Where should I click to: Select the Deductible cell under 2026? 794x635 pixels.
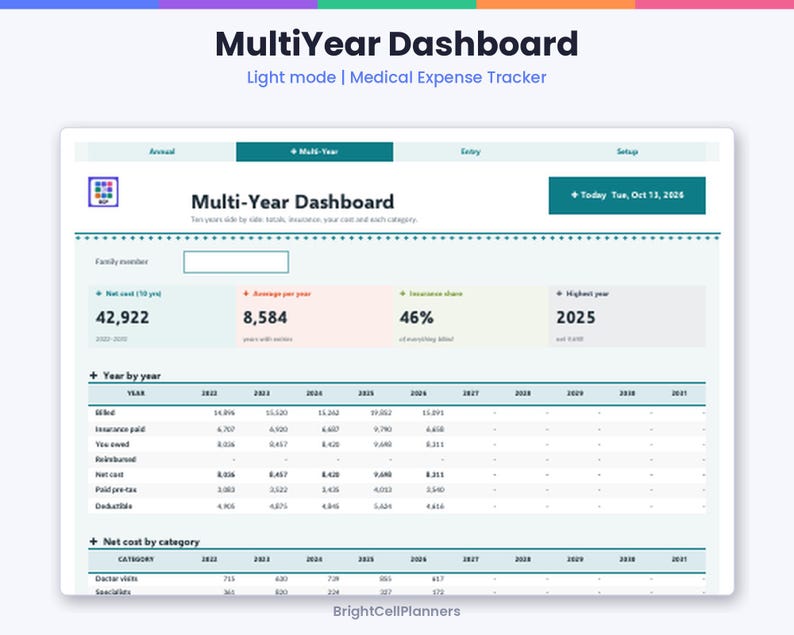pos(435,506)
